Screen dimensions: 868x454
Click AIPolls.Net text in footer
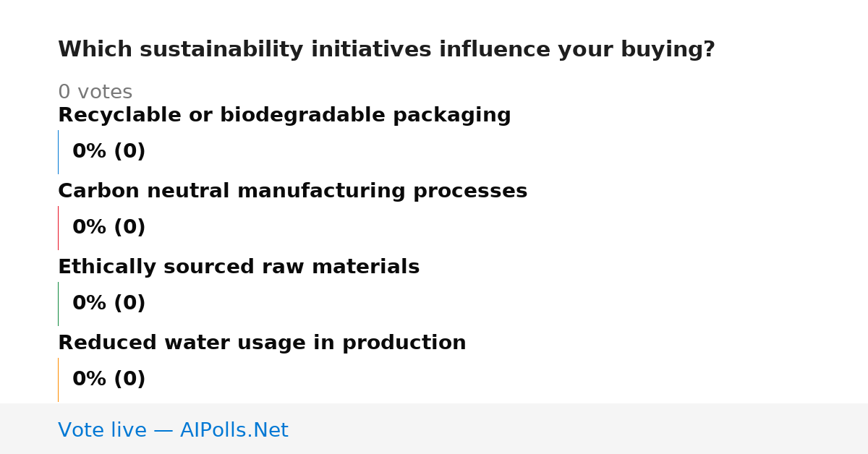pos(234,430)
